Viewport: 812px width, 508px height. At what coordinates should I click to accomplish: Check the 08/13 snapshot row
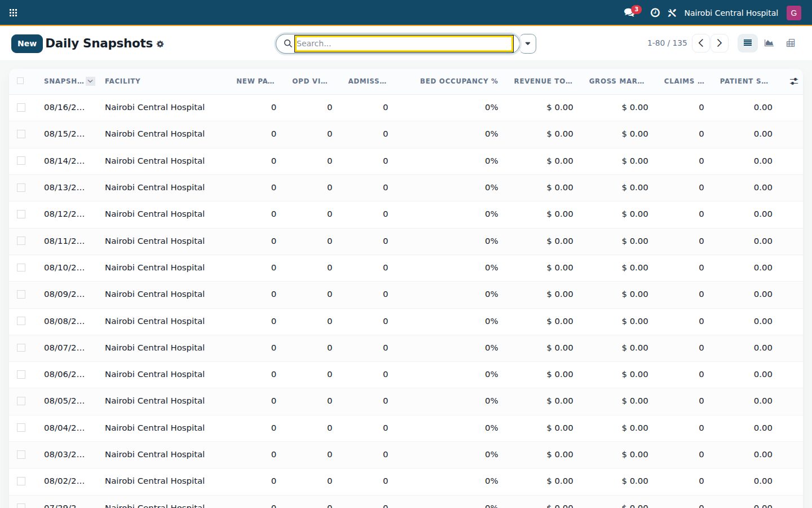pyautogui.click(x=21, y=187)
